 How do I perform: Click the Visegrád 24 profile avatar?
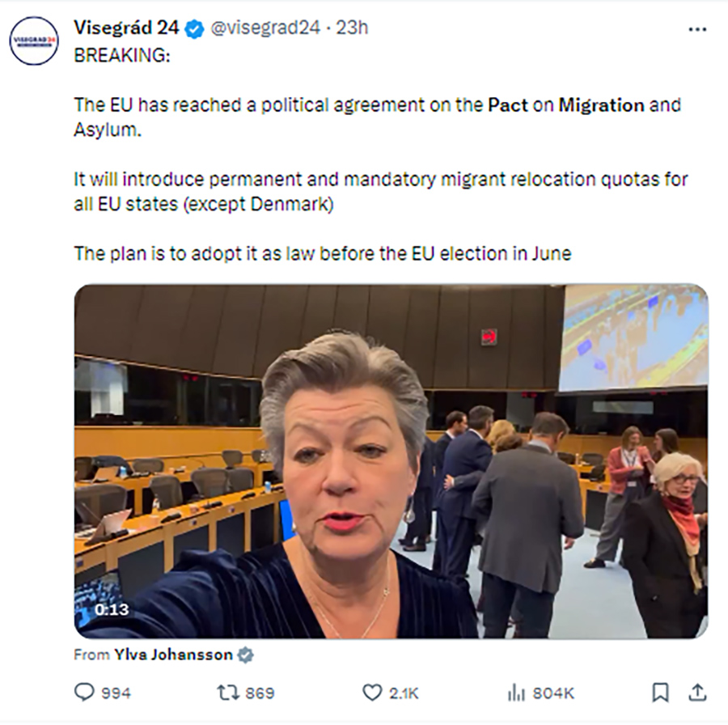(x=34, y=41)
